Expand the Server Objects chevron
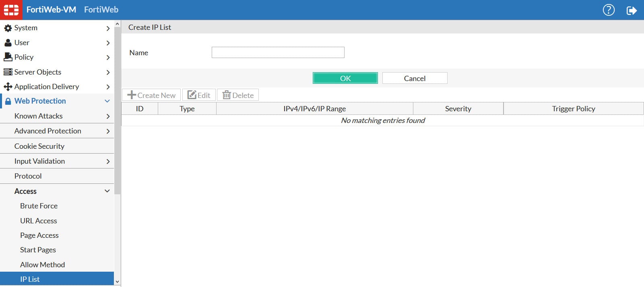The width and height of the screenshot is (644, 287). click(108, 72)
